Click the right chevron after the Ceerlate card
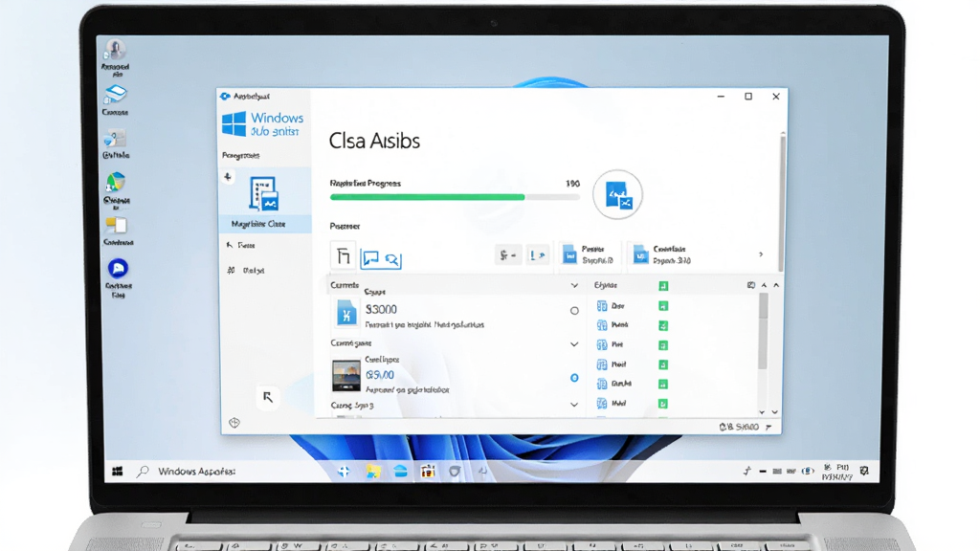 [x=761, y=254]
